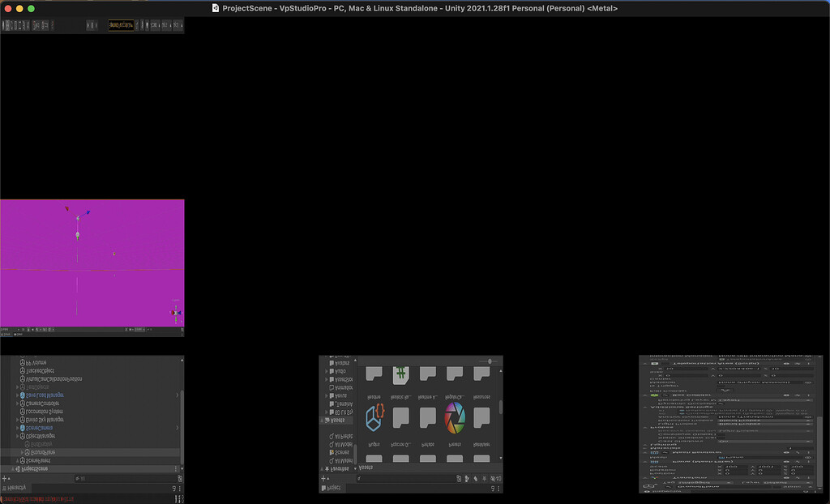Adjust the thumbnail size slider in Project panel
830x504 pixels.
click(x=488, y=361)
